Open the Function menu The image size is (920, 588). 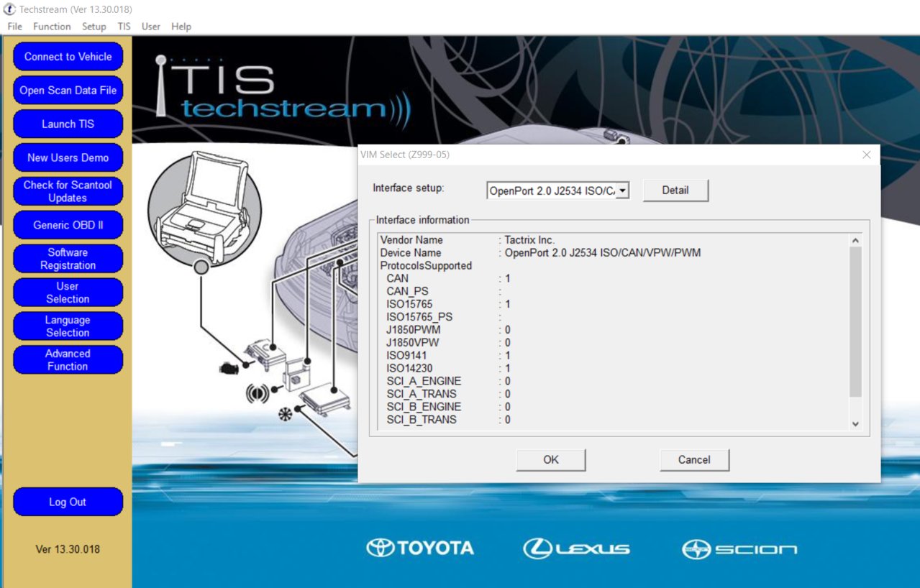coord(52,27)
